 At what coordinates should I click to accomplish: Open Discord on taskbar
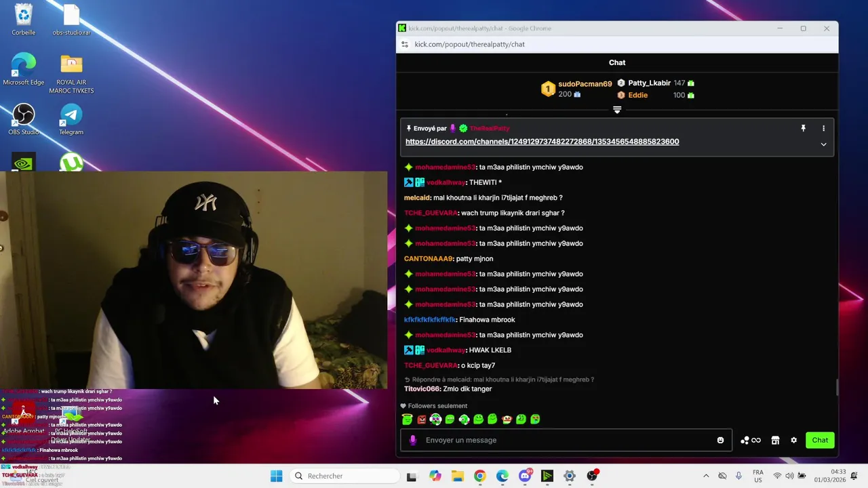pos(525,476)
